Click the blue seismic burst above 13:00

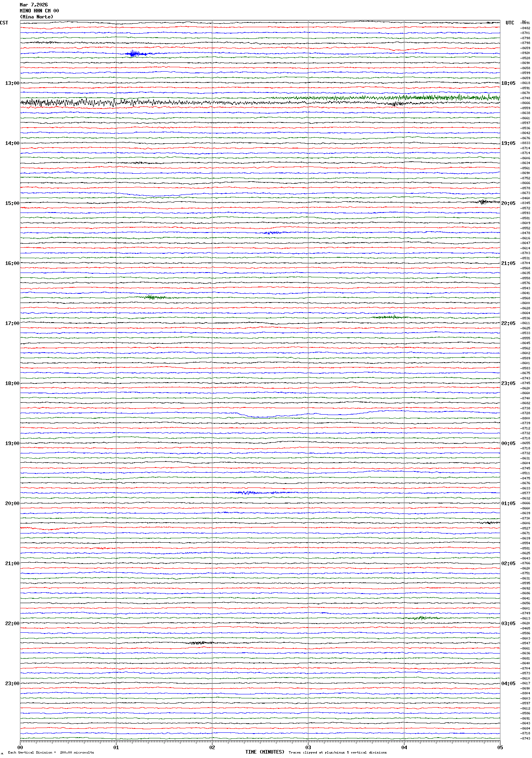coord(135,53)
